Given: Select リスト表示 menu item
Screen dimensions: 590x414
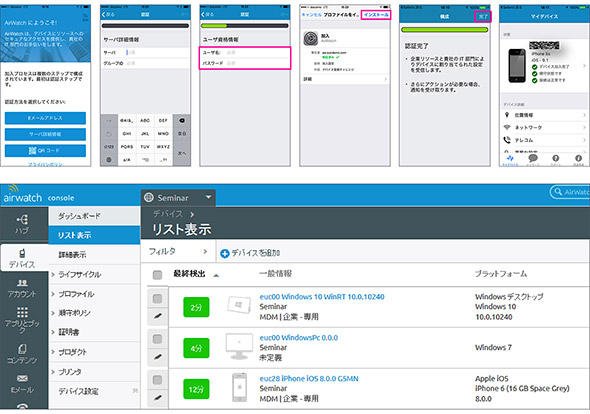Looking at the screenshot, I should point(94,235).
